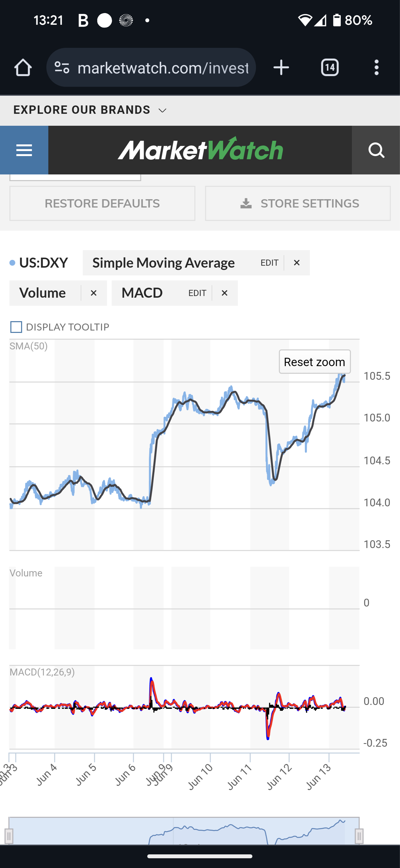Viewport: 400px width, 868px height.
Task: Open the tab switcher showing 14
Action: coord(330,68)
